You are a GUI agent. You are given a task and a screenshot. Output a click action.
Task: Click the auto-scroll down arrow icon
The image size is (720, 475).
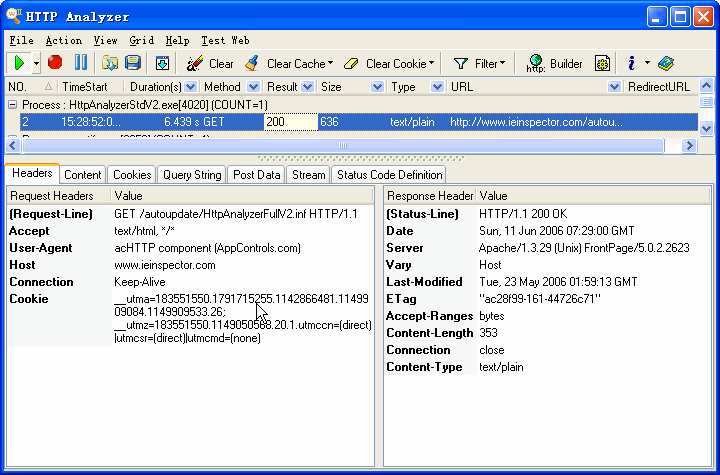click(x=162, y=63)
